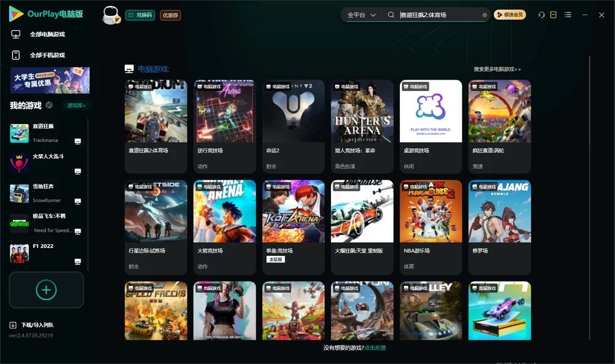Click the 优惠券 button
The image size is (615, 364).
pos(170,15)
